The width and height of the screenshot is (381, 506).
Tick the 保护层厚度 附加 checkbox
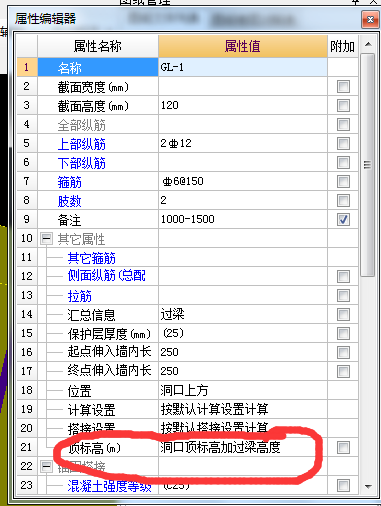343,333
